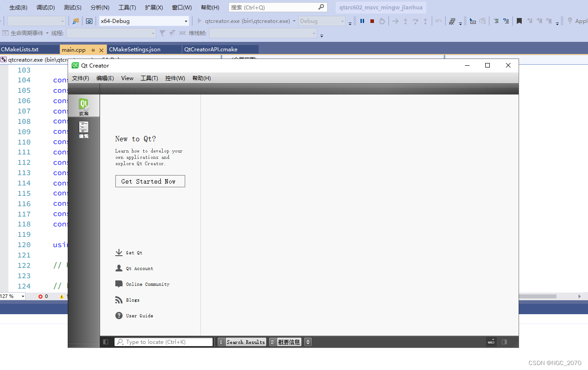Switch to the 编辑 Edit mode in Qt Creator
Image resolution: width=588 pixels, height=370 pixels.
(84, 130)
